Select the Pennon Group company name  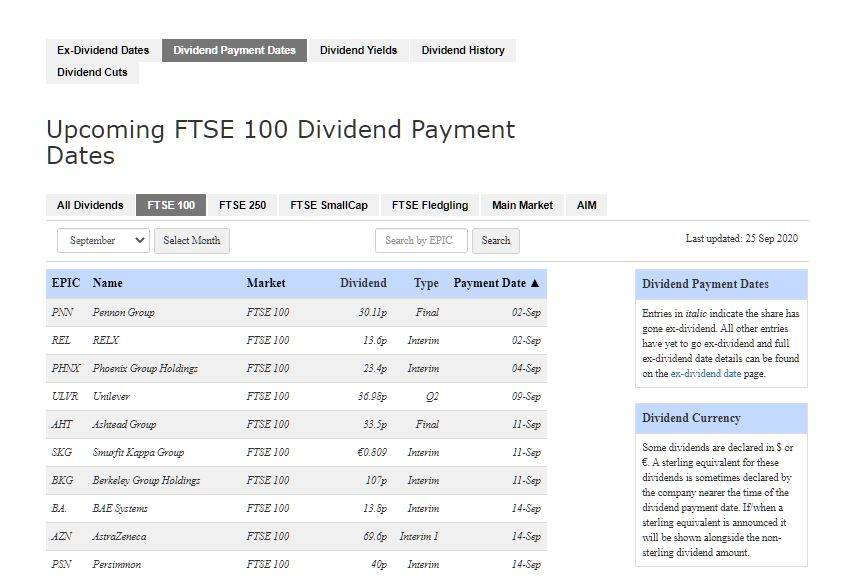click(x=124, y=313)
